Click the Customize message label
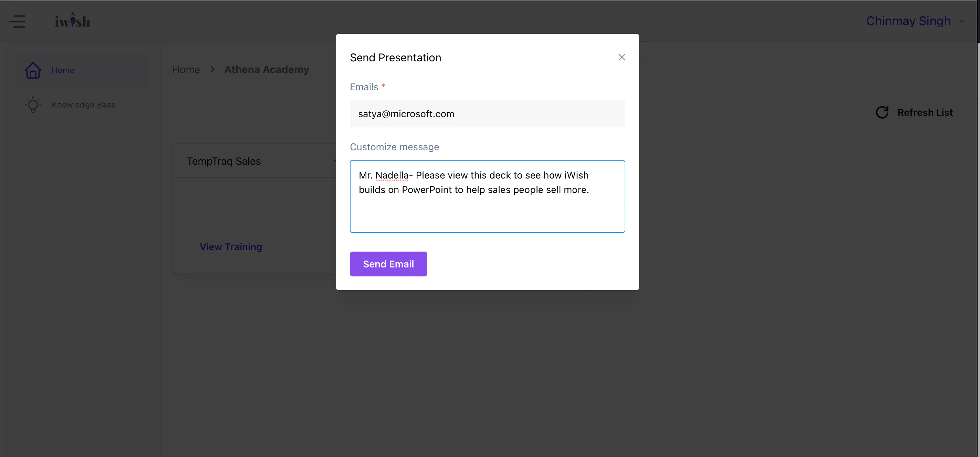980x457 pixels. coord(395,147)
